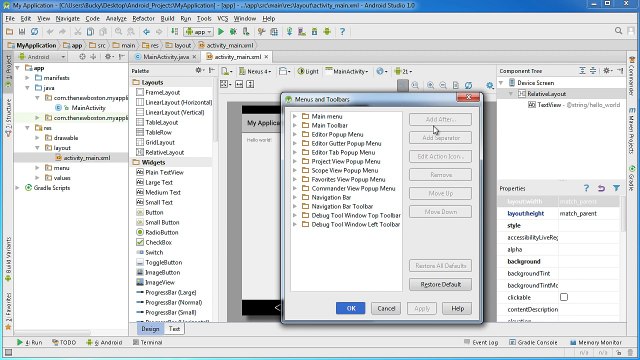640x360 pixels.
Task: Switch to the Text editor tab
Action: pos(174,329)
